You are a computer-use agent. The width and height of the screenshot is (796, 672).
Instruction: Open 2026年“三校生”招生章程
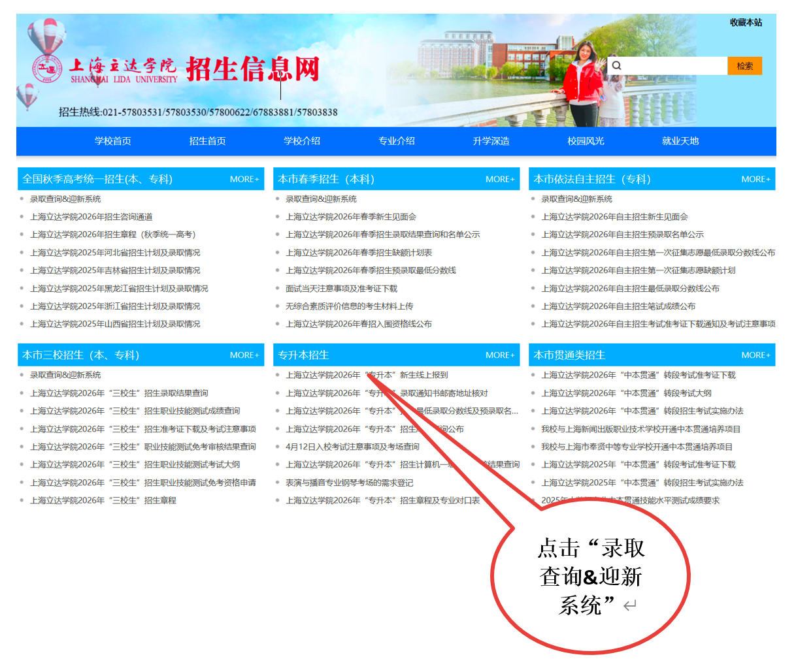click(103, 500)
